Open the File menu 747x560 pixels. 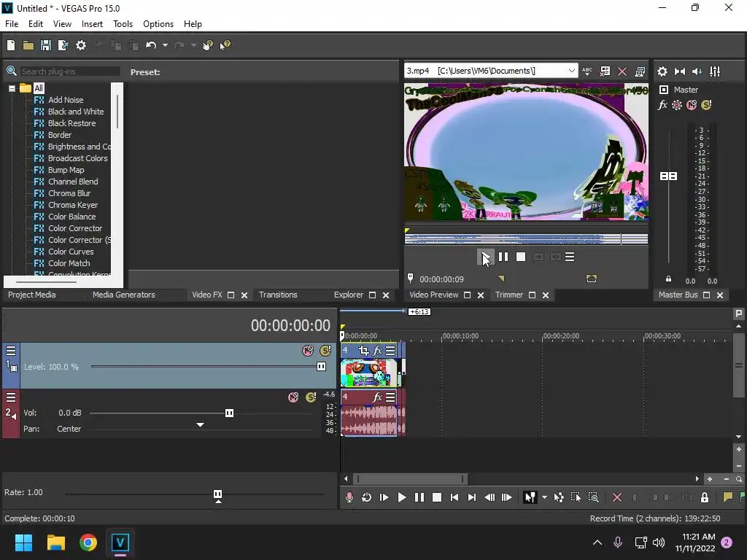pos(12,24)
